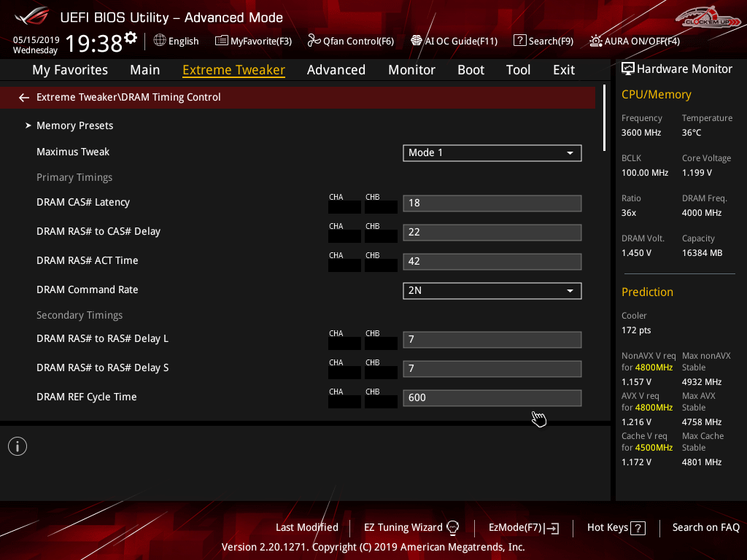Toggle AURA ON/OFF(F4) lighting
This screenshot has height=560, width=747.
click(x=596, y=41)
